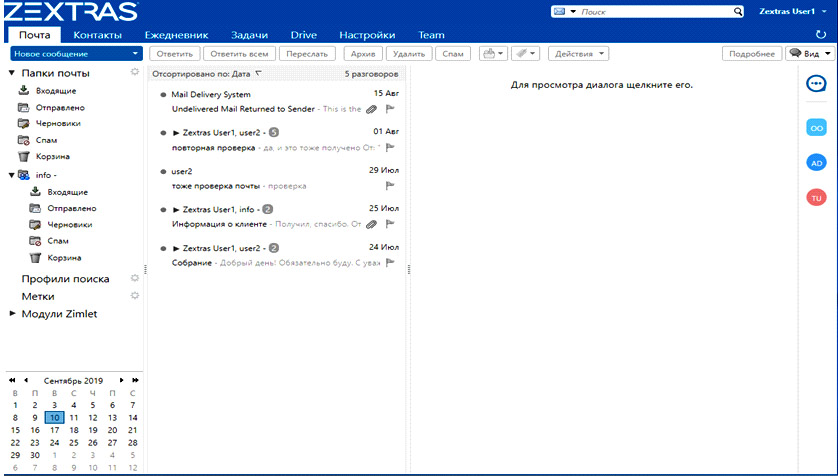Switch to Задачи tab
This screenshot has height=476, width=838.
pyautogui.click(x=250, y=35)
